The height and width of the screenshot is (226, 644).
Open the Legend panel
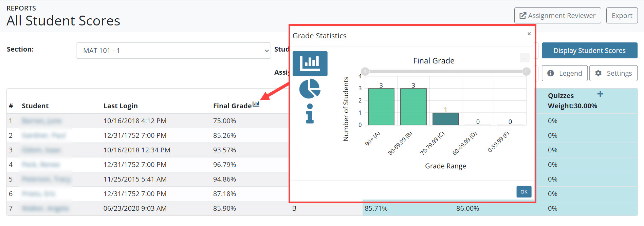click(x=564, y=73)
